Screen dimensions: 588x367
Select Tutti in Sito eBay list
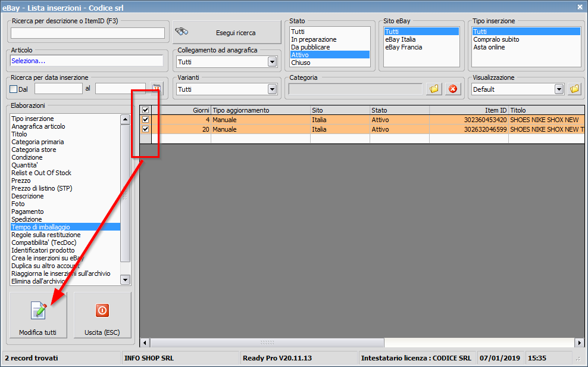click(x=421, y=32)
